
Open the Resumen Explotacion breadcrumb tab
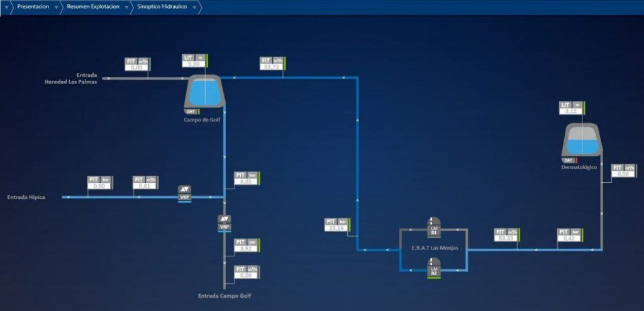click(x=93, y=7)
